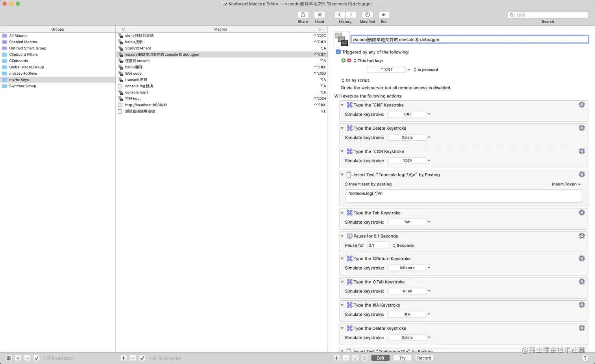Open gear menu for Insert Text console.log action

582,174
